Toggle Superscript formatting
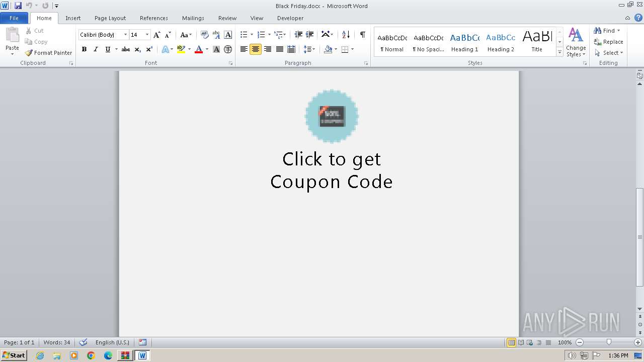Viewport: 644px width, 362px height. point(149,49)
